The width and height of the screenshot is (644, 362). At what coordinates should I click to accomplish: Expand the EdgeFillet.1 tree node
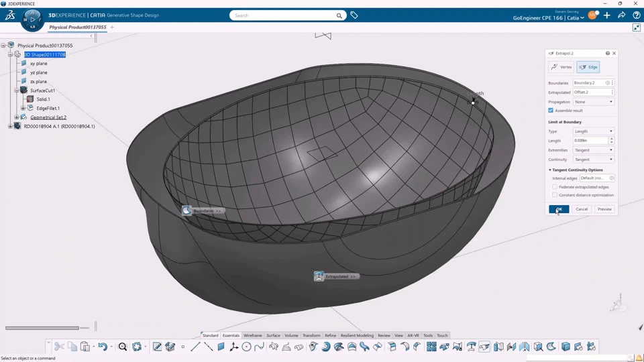click(x=23, y=109)
